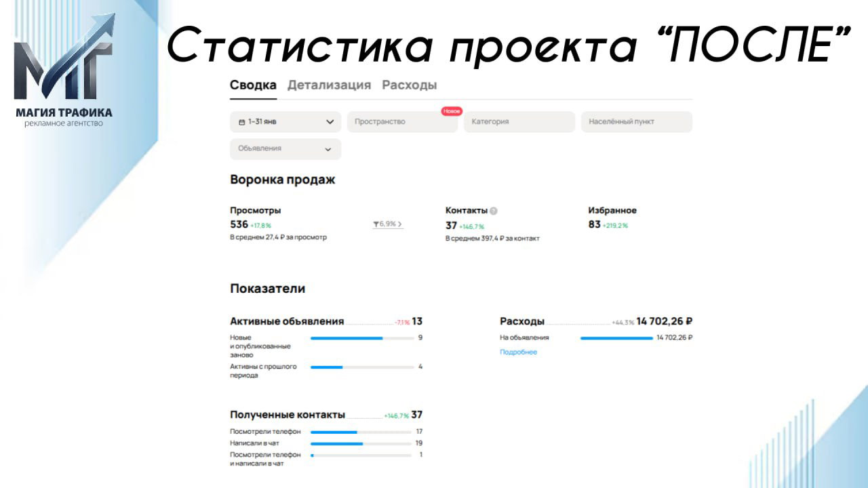This screenshot has height=488, width=868.
Task: Click the +44,3% change by Расходы
Action: [623, 323]
